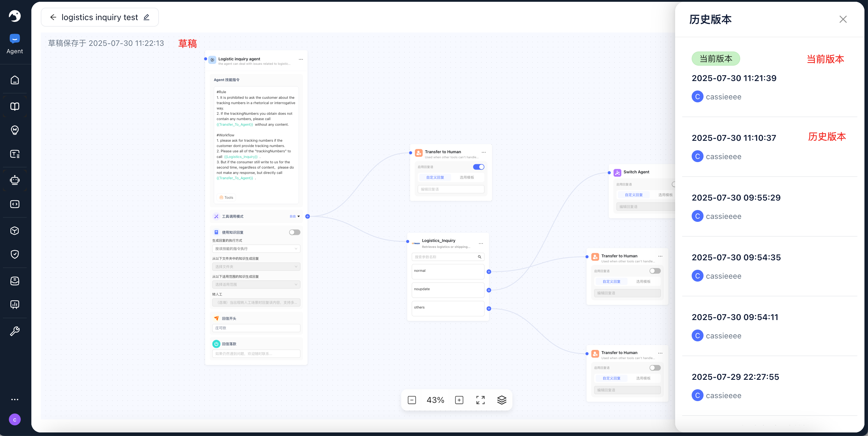868x436 pixels.
Task: Click the bird logo at the sidebar top
Action: (14, 16)
